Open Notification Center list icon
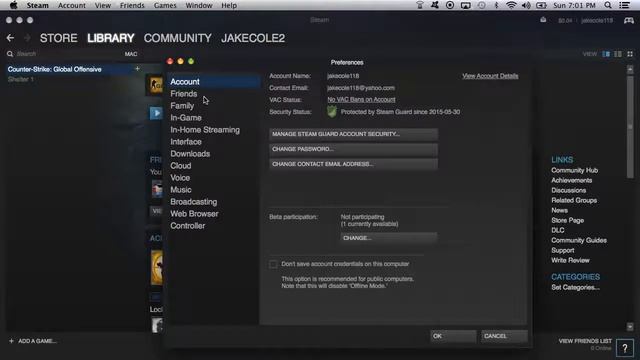The width and height of the screenshot is (640, 360). (624, 5)
